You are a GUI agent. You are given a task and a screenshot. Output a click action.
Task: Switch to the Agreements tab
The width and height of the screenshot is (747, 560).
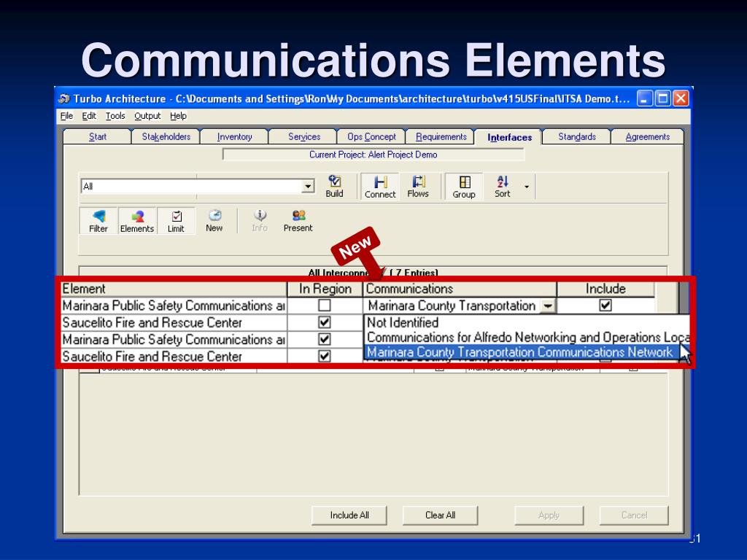pos(648,136)
